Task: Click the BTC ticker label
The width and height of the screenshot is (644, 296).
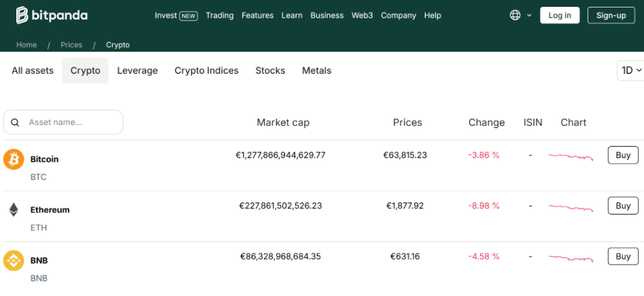Action: pos(38,177)
